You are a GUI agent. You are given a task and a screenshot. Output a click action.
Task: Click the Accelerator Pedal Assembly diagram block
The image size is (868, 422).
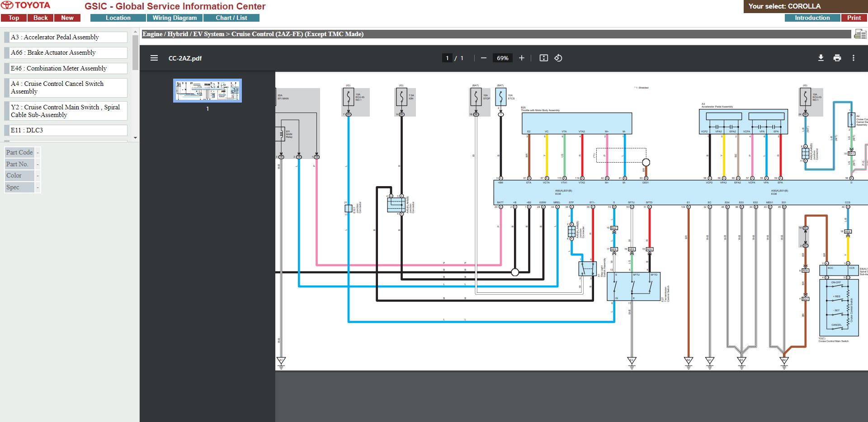click(744, 122)
